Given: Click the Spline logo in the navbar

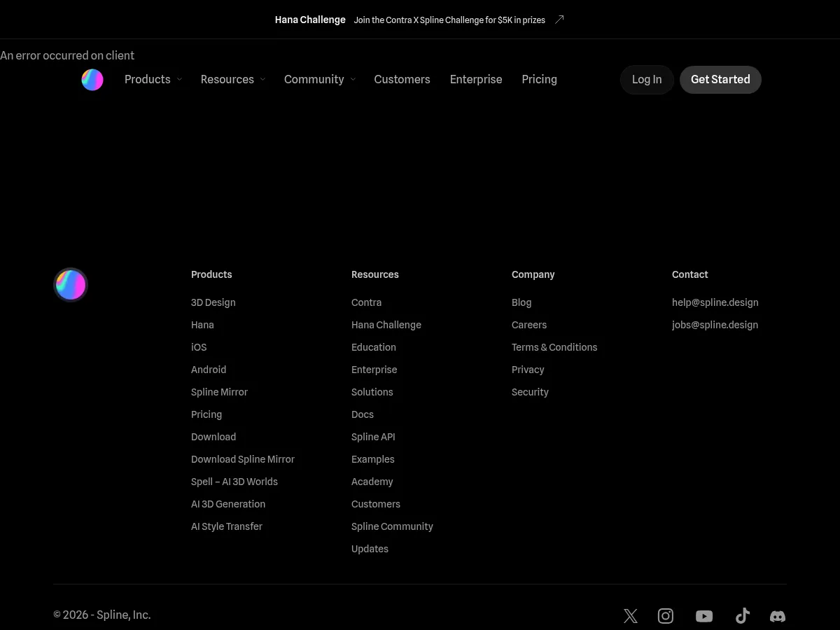Looking at the screenshot, I should pos(92,80).
